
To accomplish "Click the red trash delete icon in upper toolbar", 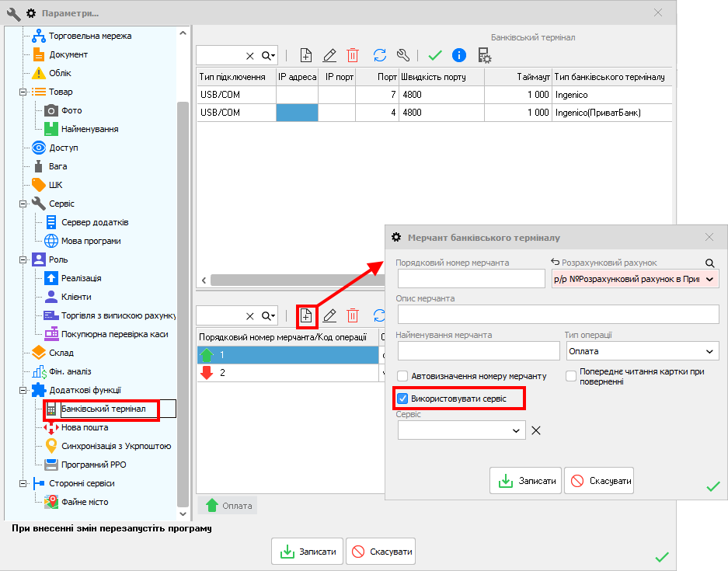I will 353,55.
